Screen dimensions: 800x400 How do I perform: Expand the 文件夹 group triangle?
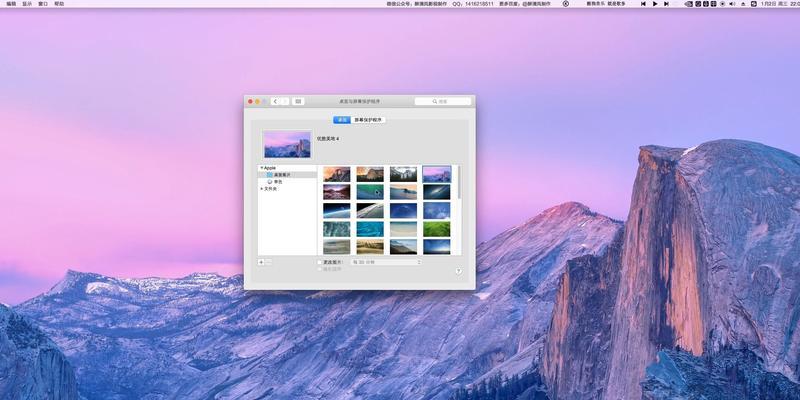tap(262, 188)
